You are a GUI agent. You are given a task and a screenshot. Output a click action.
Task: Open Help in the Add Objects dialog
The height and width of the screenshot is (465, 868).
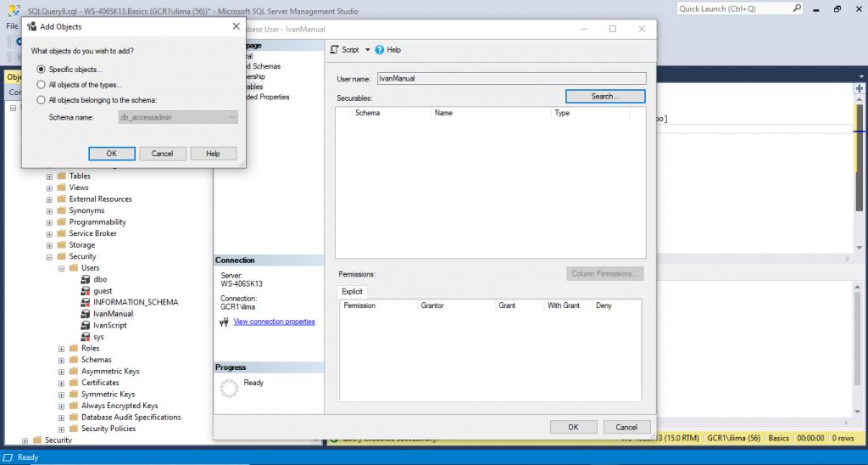pyautogui.click(x=213, y=154)
